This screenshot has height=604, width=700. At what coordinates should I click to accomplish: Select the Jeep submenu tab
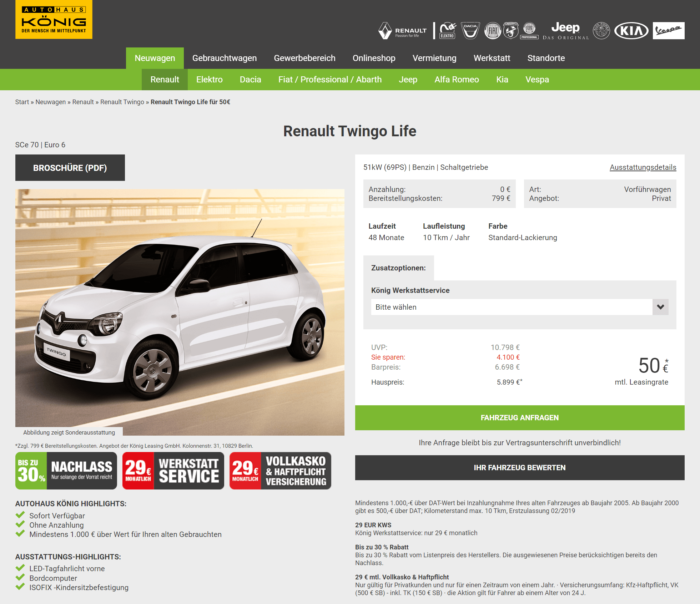408,80
